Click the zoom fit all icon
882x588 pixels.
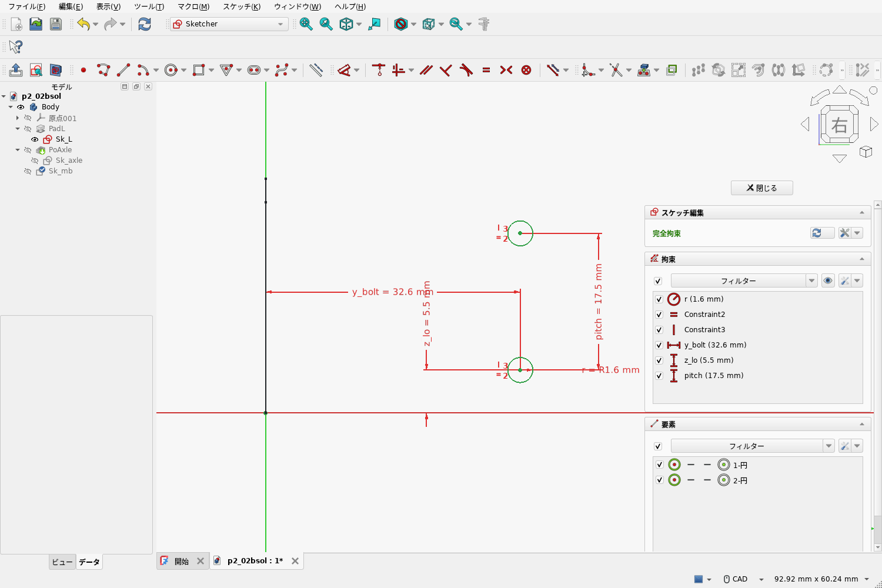pyautogui.click(x=306, y=24)
